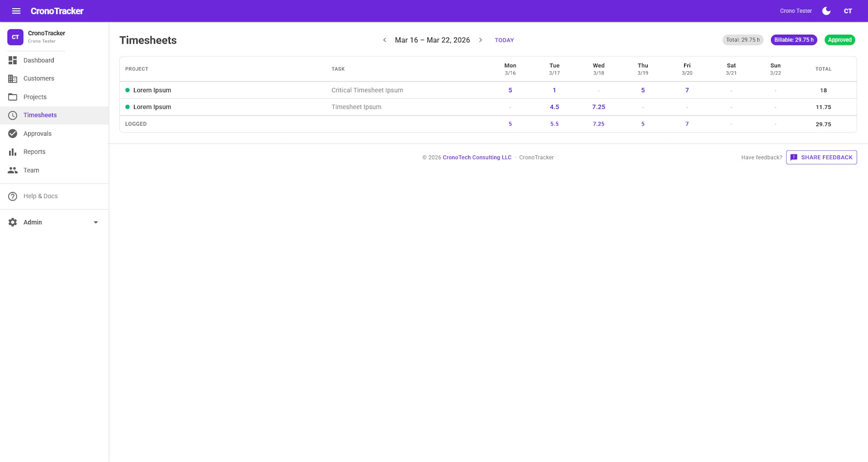The width and height of the screenshot is (868, 462).
Task: Click the date range Mar 16 – Mar 22, 2026
Action: click(432, 40)
